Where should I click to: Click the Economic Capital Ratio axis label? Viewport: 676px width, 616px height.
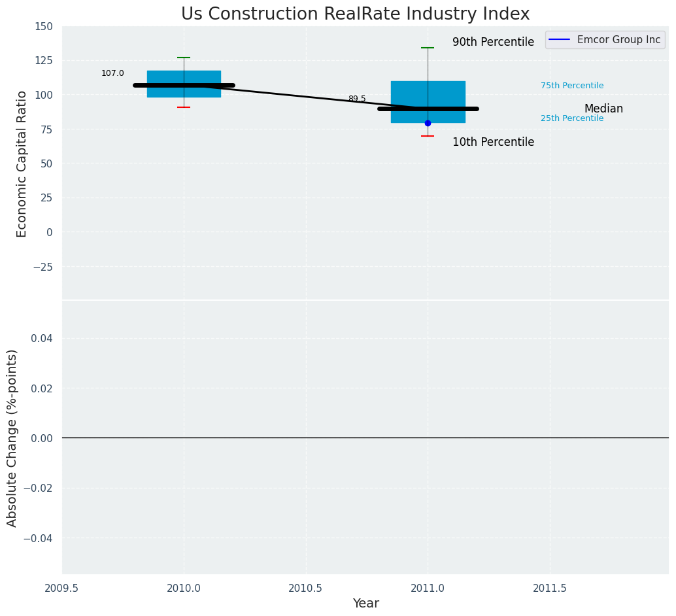click(x=22, y=163)
